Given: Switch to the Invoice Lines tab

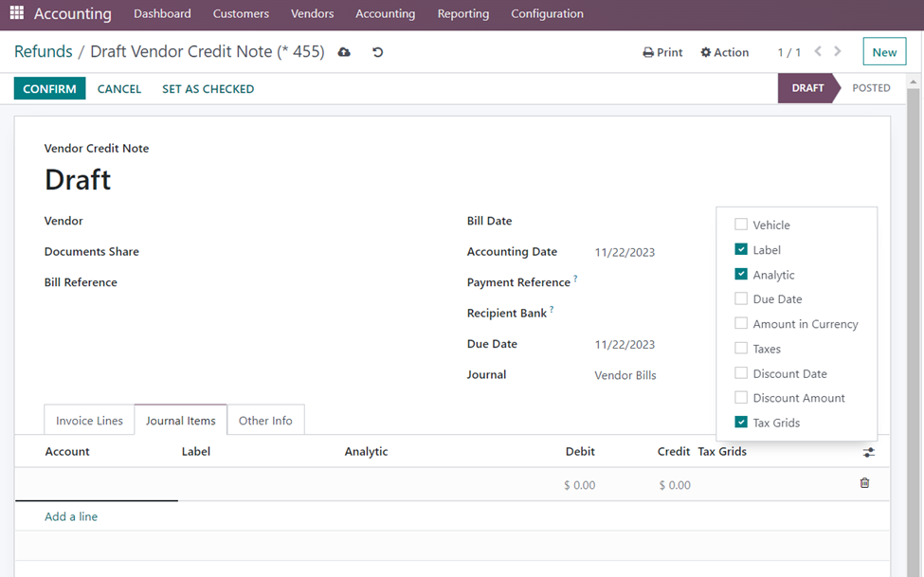Looking at the screenshot, I should pyautogui.click(x=89, y=421).
